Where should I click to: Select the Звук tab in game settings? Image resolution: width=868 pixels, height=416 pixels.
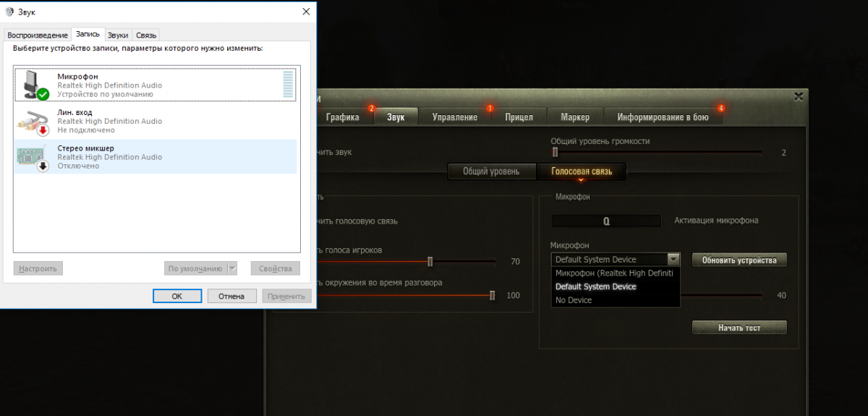tap(396, 116)
